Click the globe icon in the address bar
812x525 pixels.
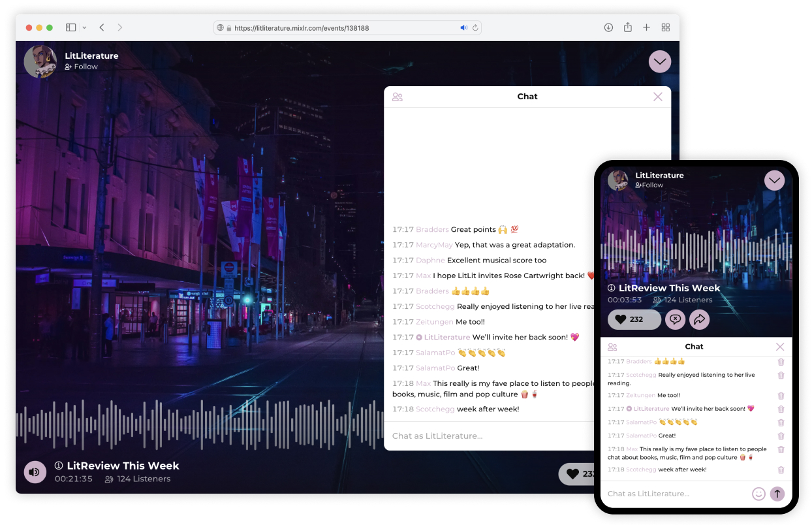coord(221,28)
